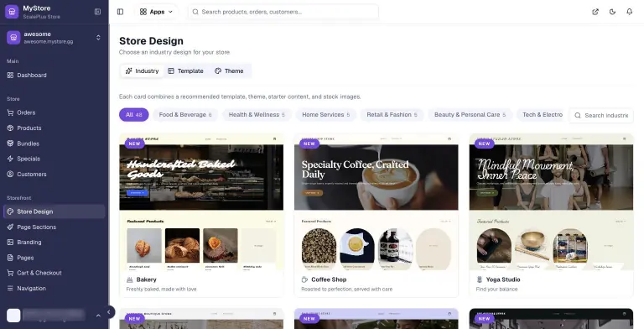
Task: Click the Page Sections icon
Action: coord(10,227)
